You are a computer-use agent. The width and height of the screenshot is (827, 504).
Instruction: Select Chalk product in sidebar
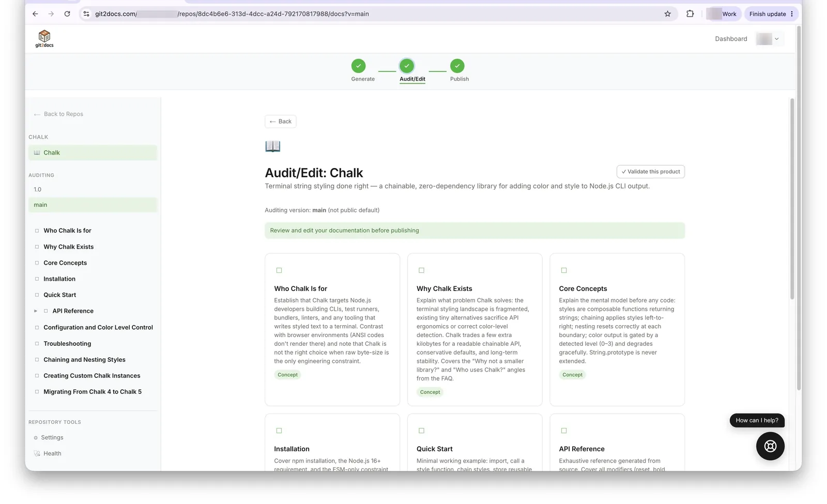tap(93, 152)
